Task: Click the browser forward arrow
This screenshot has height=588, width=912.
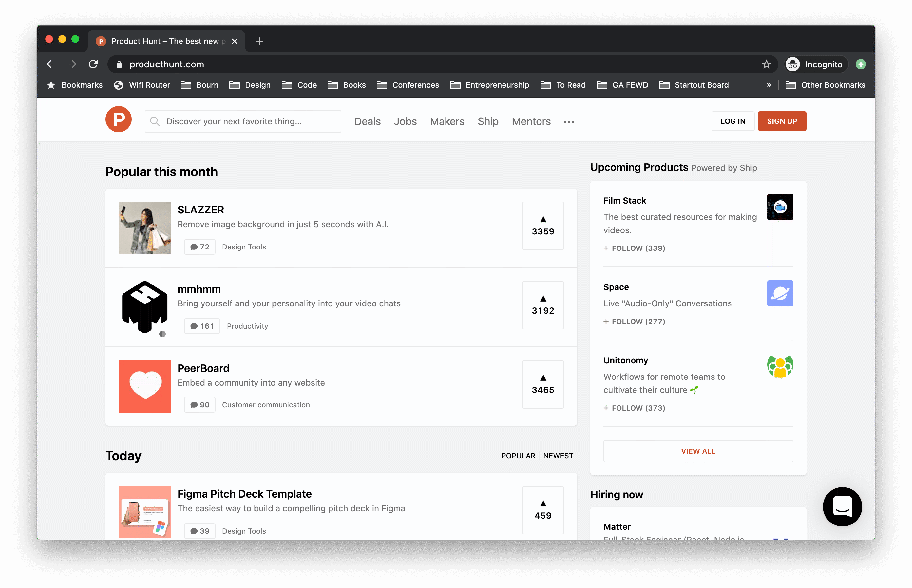Action: (72, 64)
